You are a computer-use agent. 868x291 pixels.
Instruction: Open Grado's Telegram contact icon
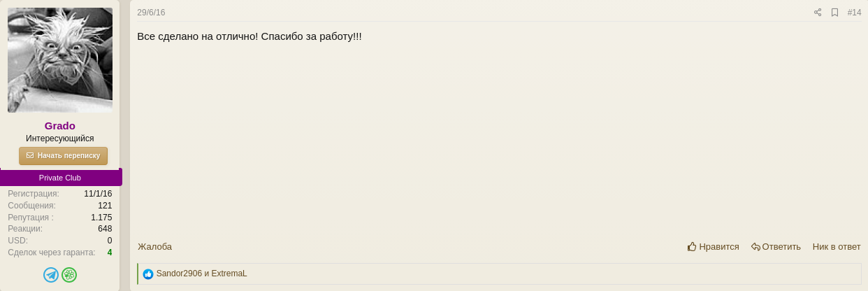[x=51, y=275]
